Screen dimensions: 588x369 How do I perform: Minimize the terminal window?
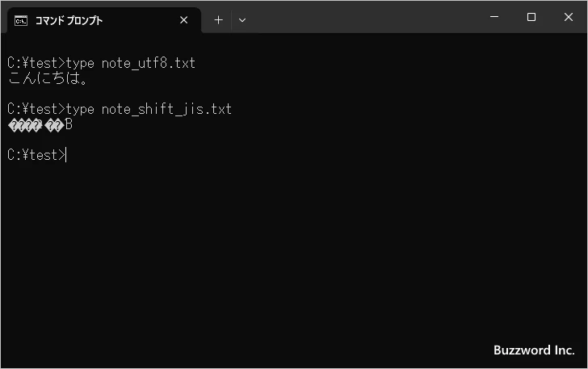pyautogui.click(x=493, y=17)
